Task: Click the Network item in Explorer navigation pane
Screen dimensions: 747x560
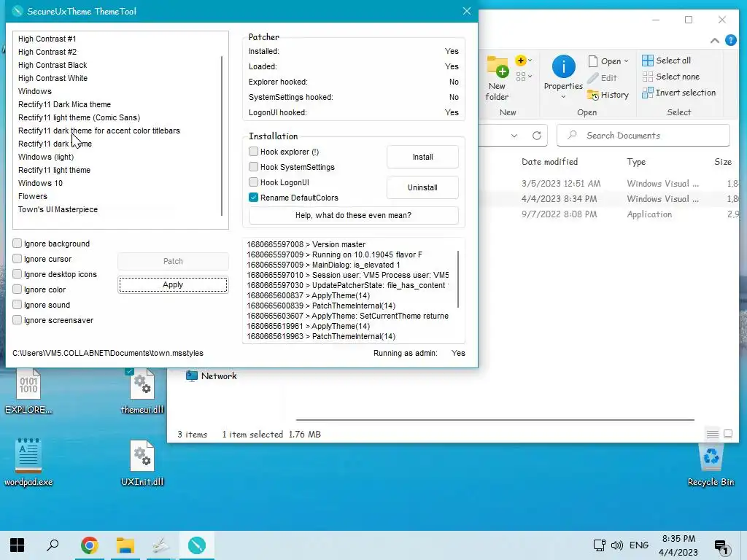Action: [x=211, y=376]
